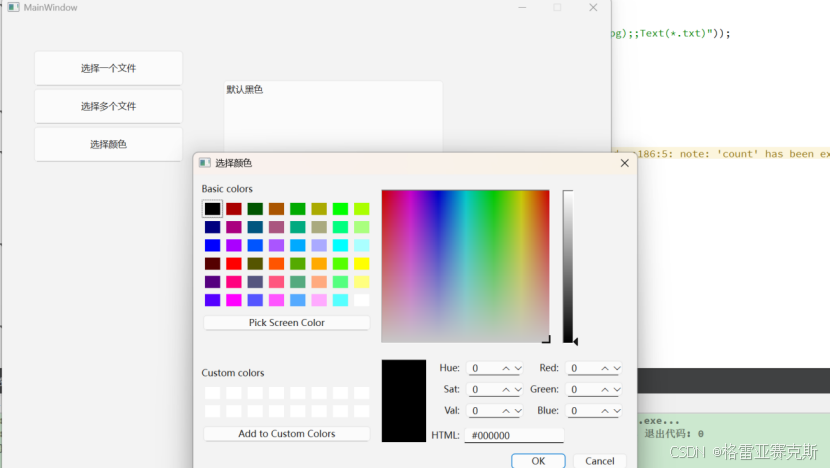Increase Sat value with up arrow
The width and height of the screenshot is (830, 468).
[x=506, y=389]
